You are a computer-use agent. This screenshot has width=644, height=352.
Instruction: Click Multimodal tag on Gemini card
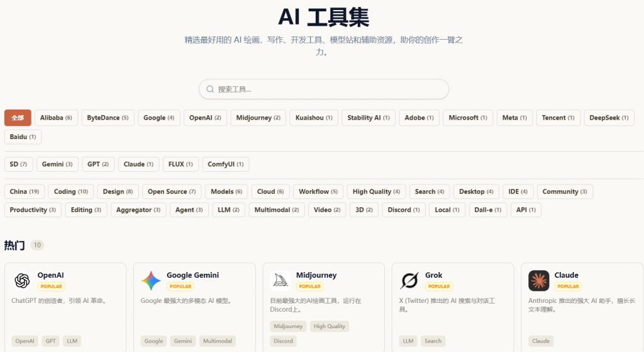pyautogui.click(x=217, y=341)
